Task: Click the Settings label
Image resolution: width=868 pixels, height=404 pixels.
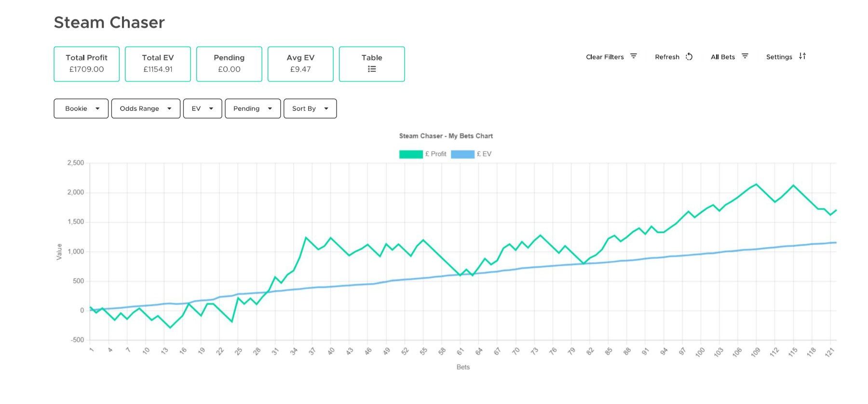Action: pos(779,57)
